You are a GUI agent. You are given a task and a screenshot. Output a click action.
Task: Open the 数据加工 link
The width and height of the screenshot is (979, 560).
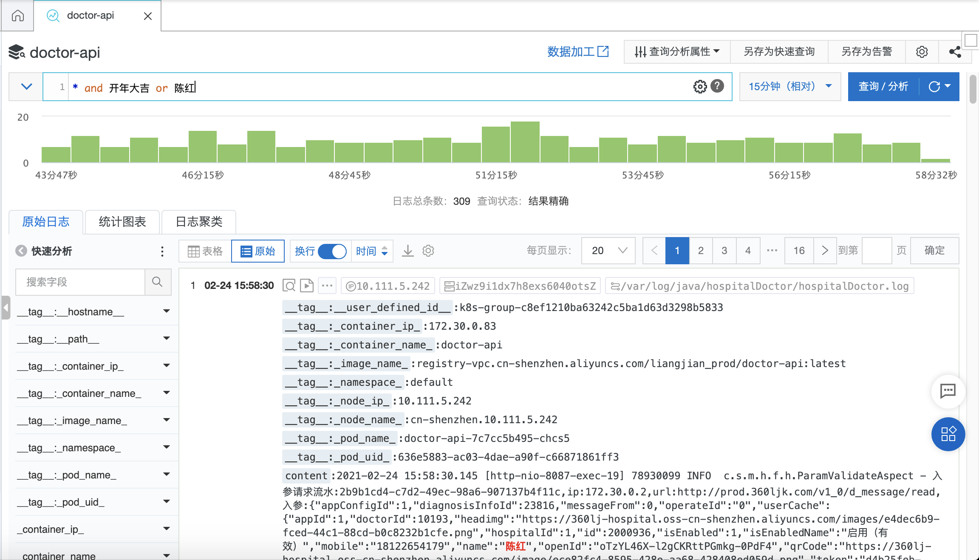tap(577, 52)
